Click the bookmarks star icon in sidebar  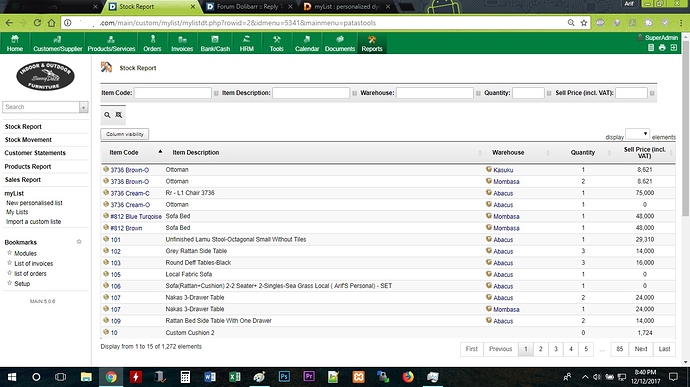click(x=79, y=242)
